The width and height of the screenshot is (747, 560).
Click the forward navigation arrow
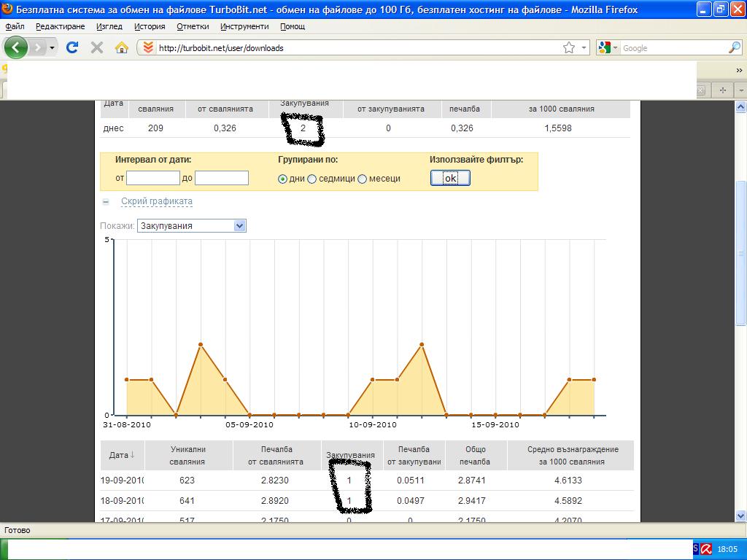38,47
